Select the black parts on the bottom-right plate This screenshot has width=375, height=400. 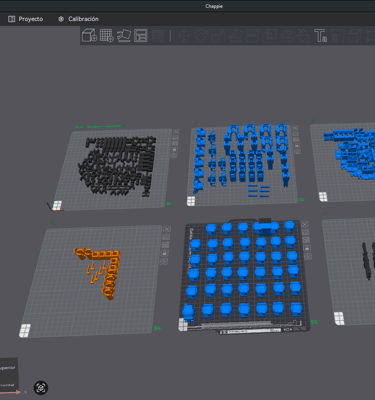tap(368, 261)
